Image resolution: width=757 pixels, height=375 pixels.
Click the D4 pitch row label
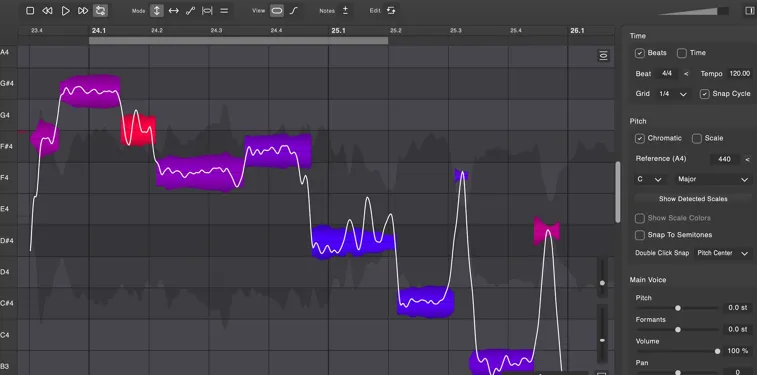(4, 272)
